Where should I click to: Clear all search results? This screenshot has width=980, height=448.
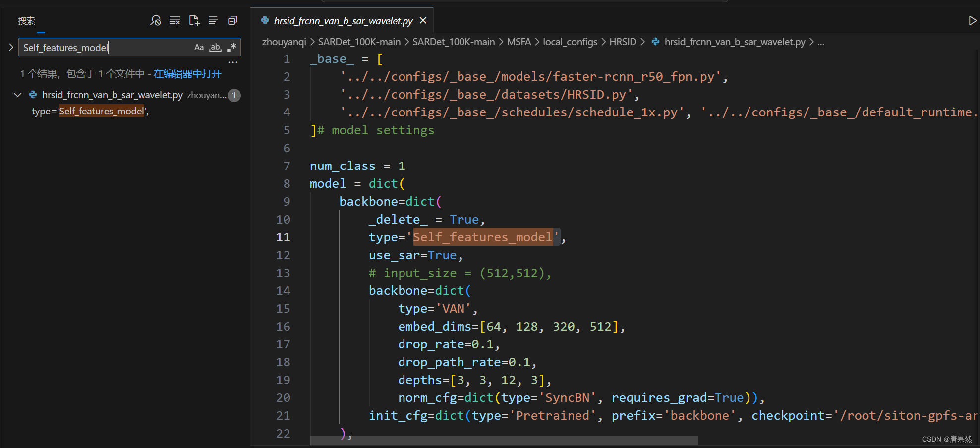pos(174,20)
